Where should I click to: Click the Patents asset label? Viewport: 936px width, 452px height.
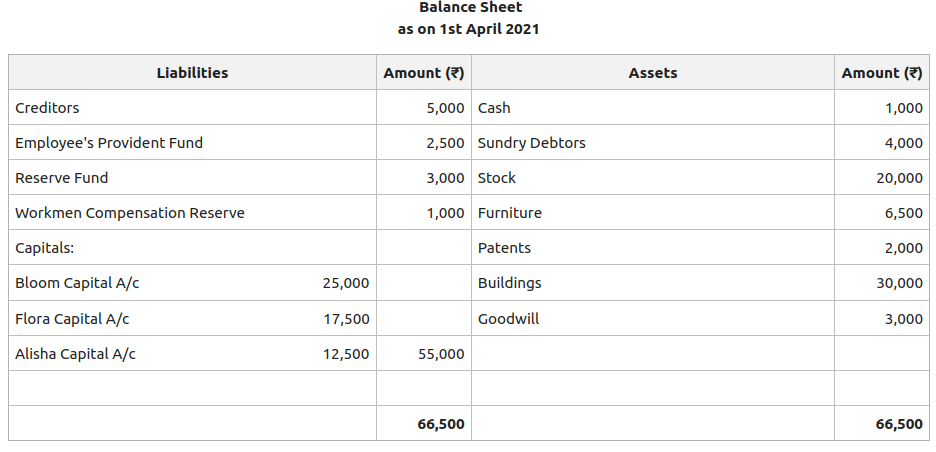pyautogui.click(x=504, y=248)
